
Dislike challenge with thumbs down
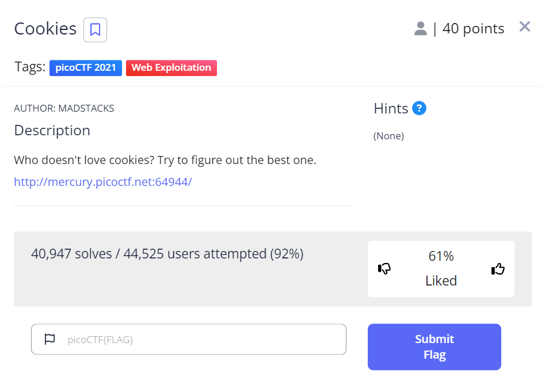(x=384, y=269)
